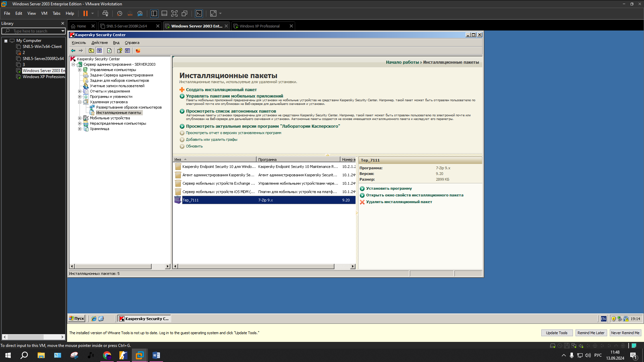Click the Take Snapshot clock icon
644x362 pixels.
(x=119, y=13)
